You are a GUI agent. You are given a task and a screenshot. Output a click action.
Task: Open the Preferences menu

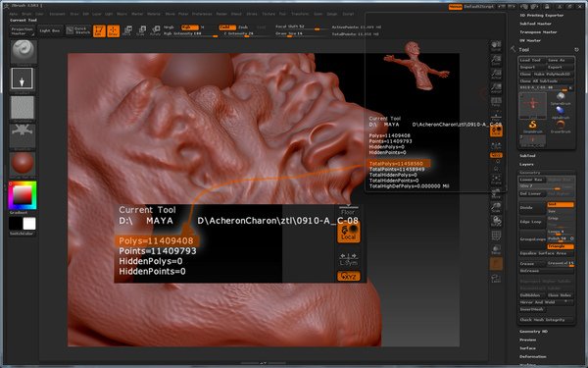pyautogui.click(x=202, y=14)
